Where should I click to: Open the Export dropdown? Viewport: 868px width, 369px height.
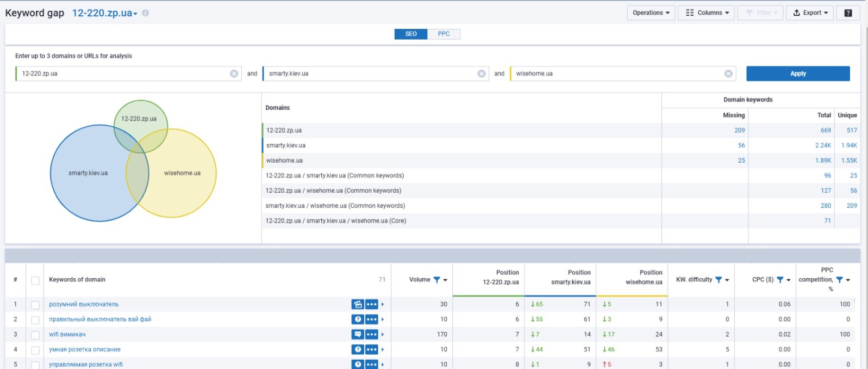(810, 13)
